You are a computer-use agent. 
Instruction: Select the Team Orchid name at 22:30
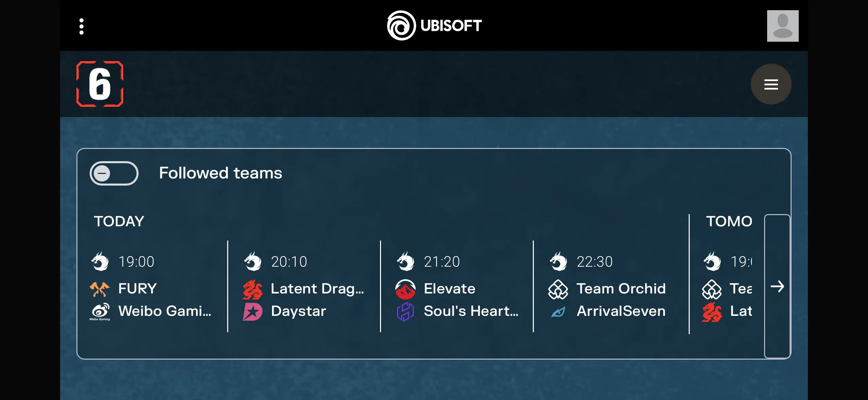[621, 289]
